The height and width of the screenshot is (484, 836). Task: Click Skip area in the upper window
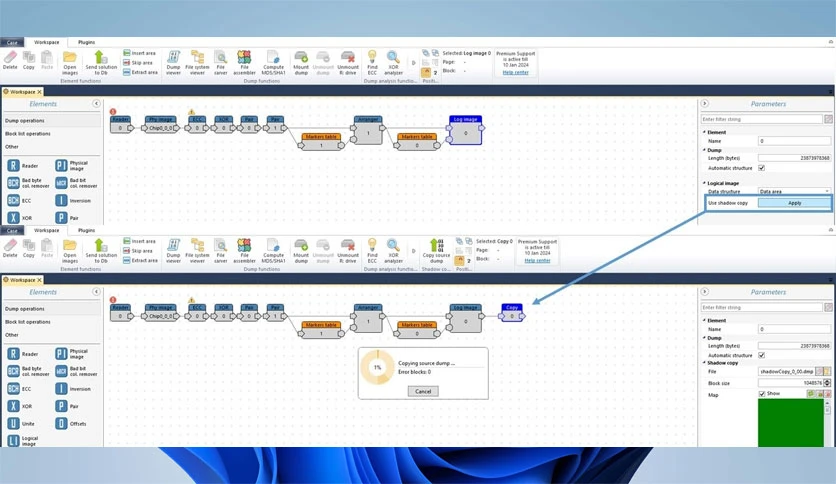point(138,63)
